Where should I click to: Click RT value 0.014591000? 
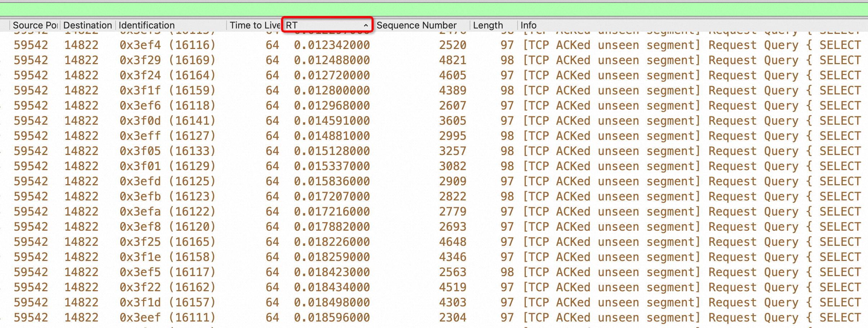pyautogui.click(x=332, y=121)
